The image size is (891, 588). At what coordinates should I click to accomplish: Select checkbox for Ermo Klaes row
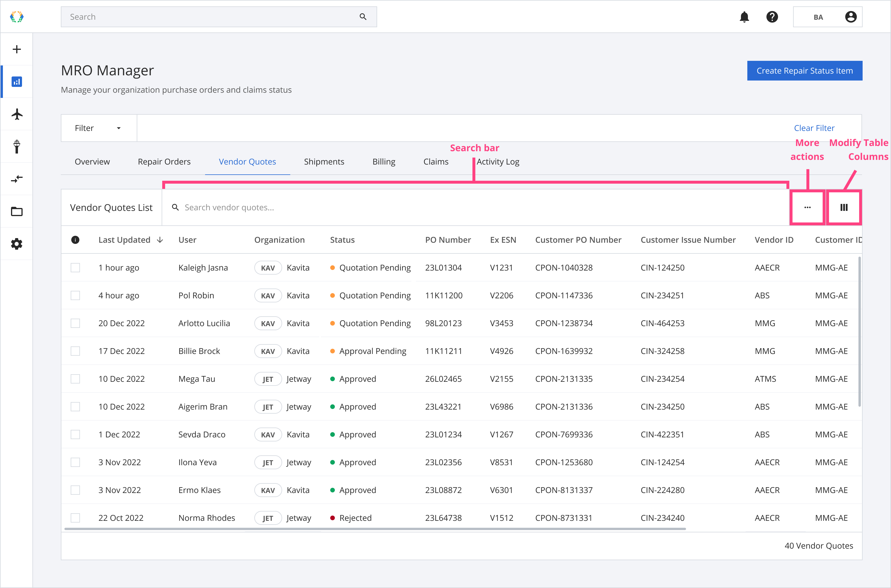point(75,490)
